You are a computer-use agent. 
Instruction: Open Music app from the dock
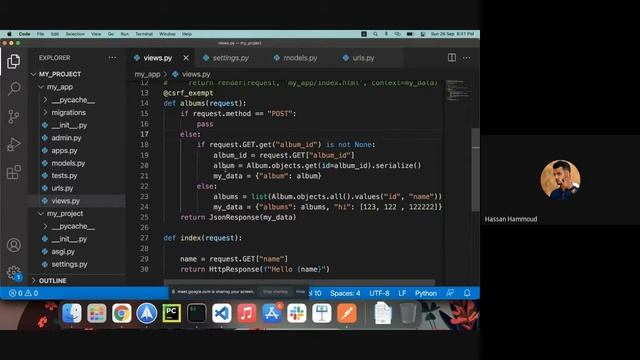tap(247, 313)
